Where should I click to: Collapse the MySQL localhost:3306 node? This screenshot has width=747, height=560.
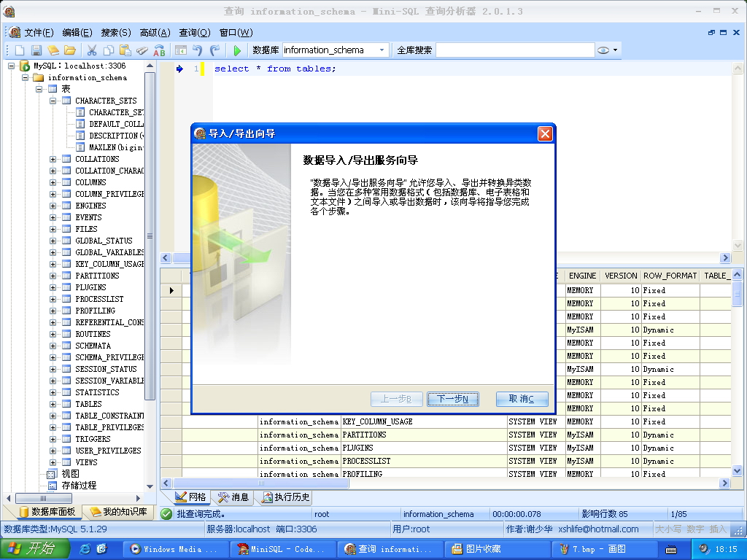pos(12,66)
